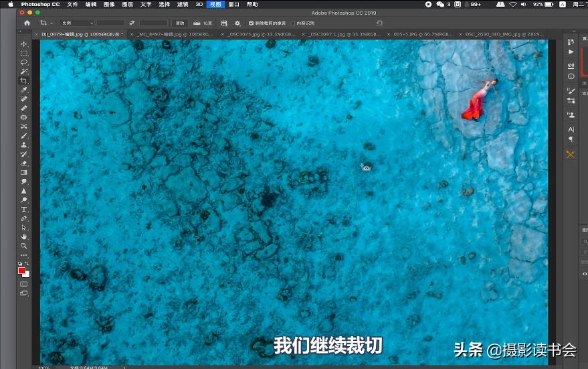Toggle Quick Mask mode
The height and width of the screenshot is (369, 588).
pos(24,284)
